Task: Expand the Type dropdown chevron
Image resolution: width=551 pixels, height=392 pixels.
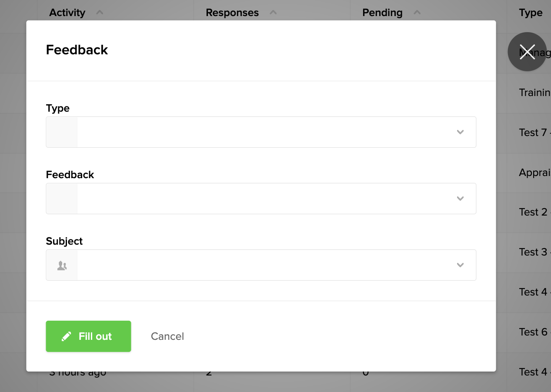Action: 460,132
